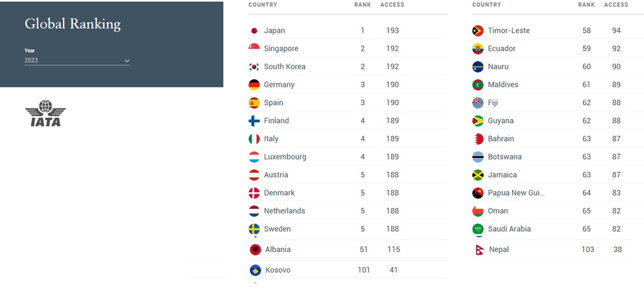Click the Kosovo flag icon
The height and width of the screenshot is (304, 644).
click(x=256, y=270)
